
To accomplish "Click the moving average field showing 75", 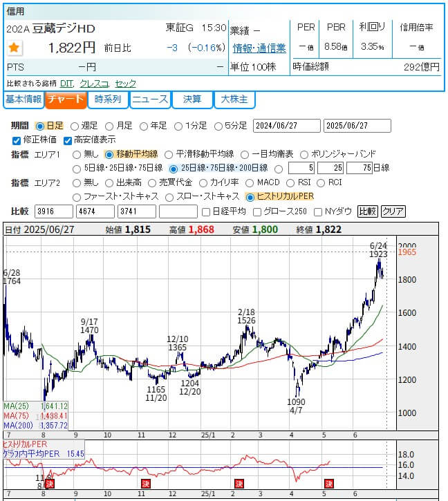I will click(x=360, y=168).
